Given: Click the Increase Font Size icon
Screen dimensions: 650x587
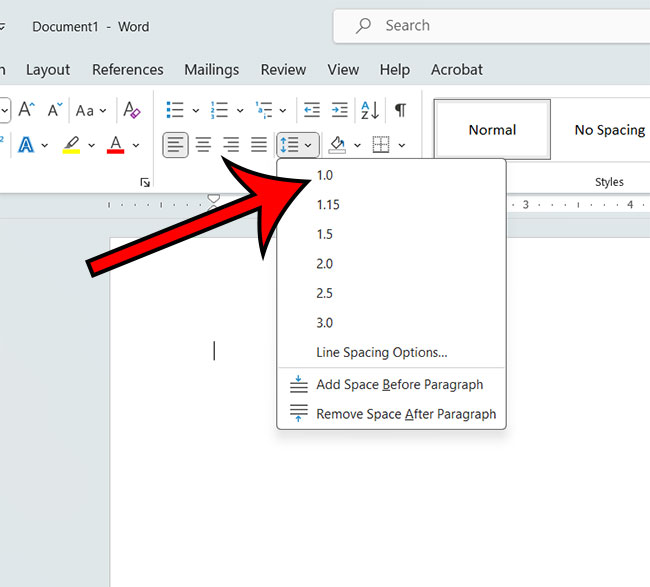Looking at the screenshot, I should coord(27,110).
